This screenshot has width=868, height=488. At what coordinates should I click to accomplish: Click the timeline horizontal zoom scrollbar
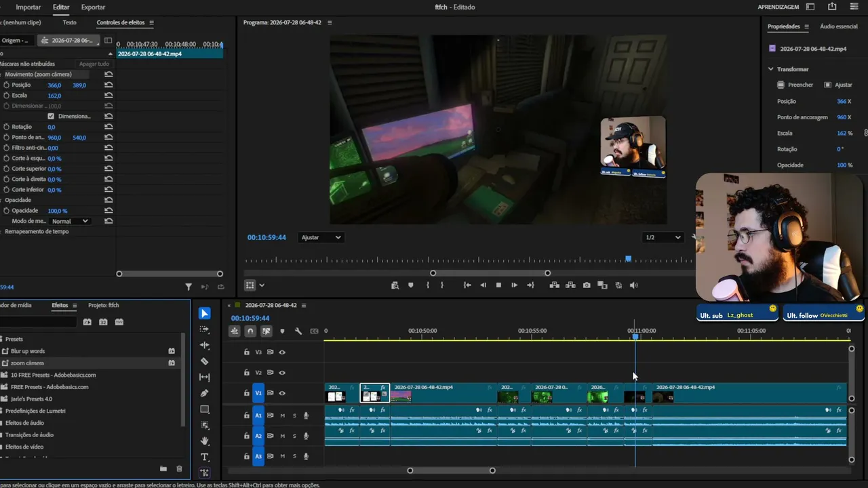451,470
